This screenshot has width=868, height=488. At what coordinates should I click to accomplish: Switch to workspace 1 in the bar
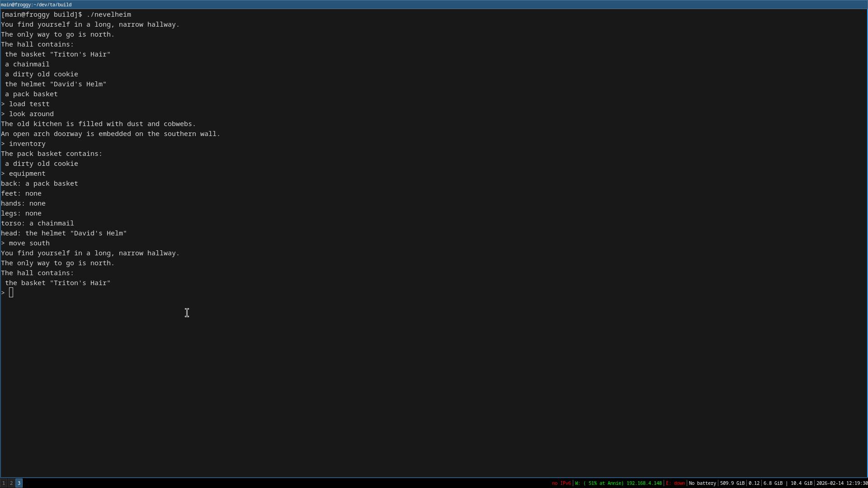[x=4, y=483]
